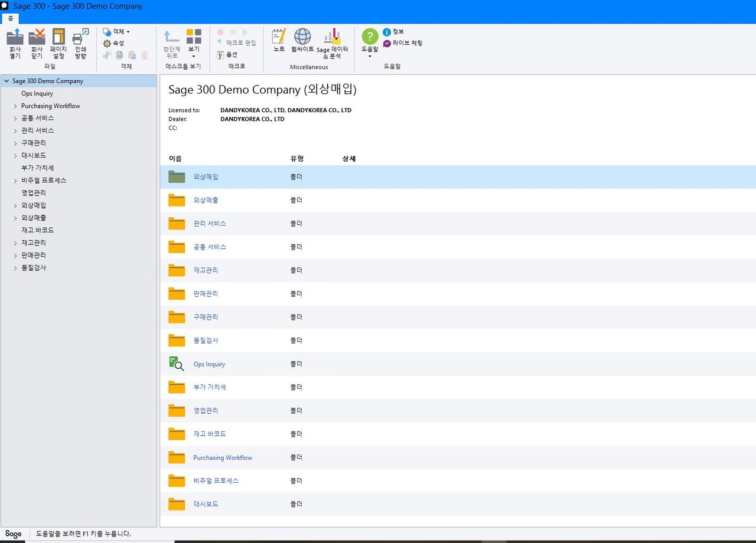Click 부가 가치세 folder icon in list
The width and height of the screenshot is (756, 543).
coord(177,387)
